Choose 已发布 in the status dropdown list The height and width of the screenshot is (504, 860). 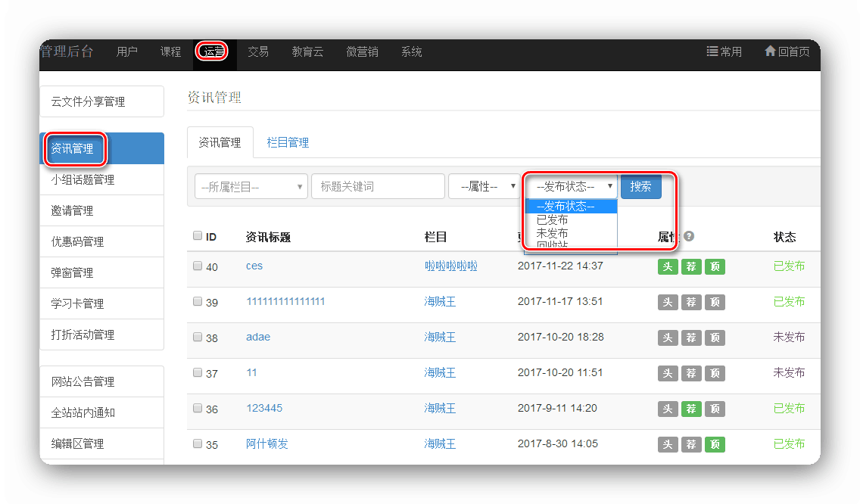click(x=552, y=220)
